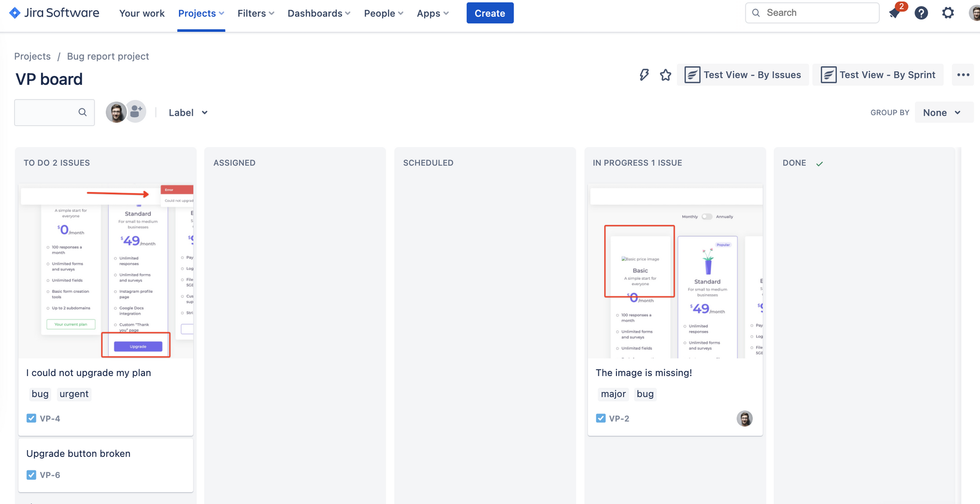The height and width of the screenshot is (504, 980).
Task: Open the upgrade plan screenshot thumbnail
Action: point(106,271)
